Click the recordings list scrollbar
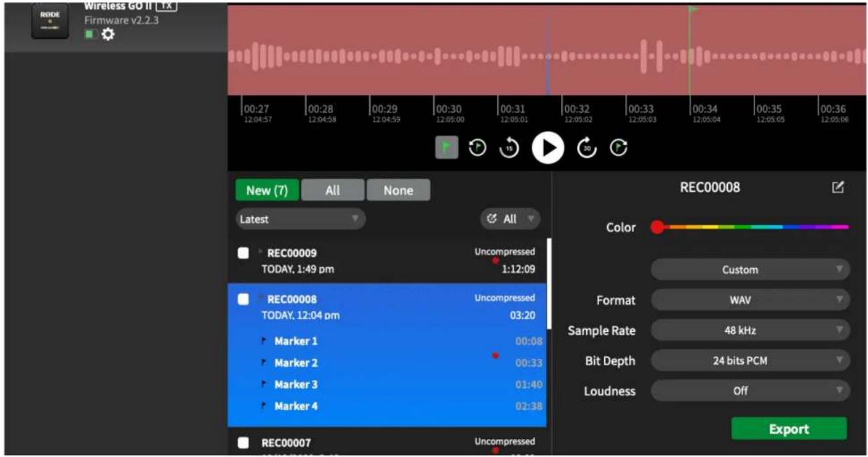Image resolution: width=868 pixels, height=457 pixels. [549, 283]
